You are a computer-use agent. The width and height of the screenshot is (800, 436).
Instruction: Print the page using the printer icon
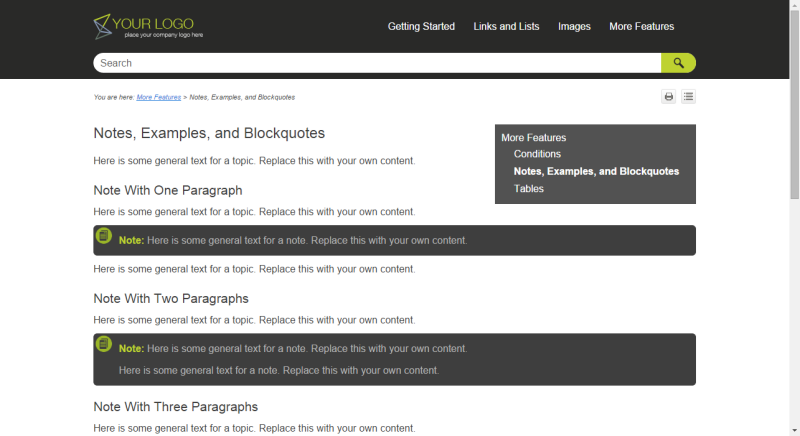tap(668, 96)
